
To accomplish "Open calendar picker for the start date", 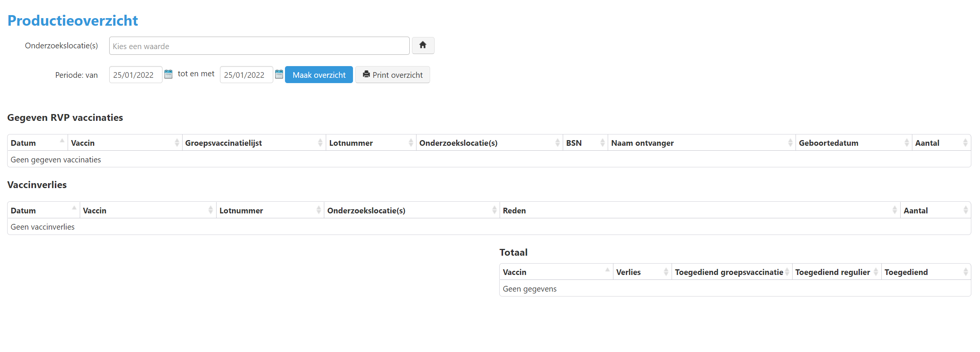I will [168, 74].
